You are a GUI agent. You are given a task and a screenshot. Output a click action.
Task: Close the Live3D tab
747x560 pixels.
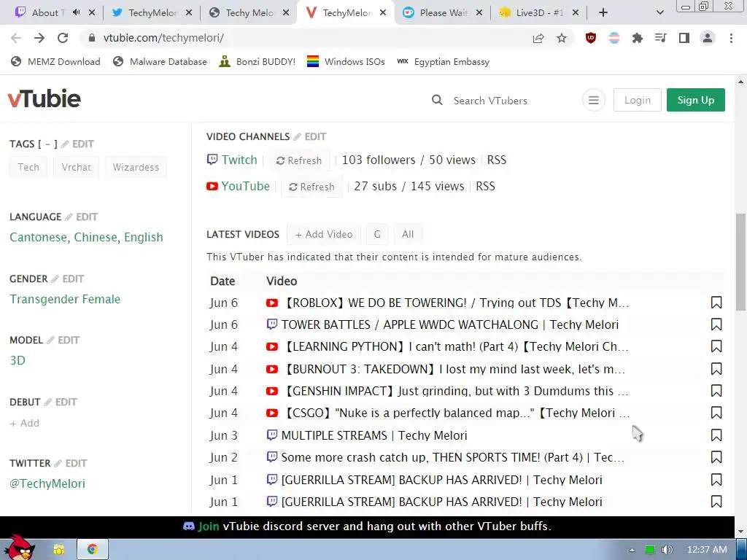pos(576,13)
